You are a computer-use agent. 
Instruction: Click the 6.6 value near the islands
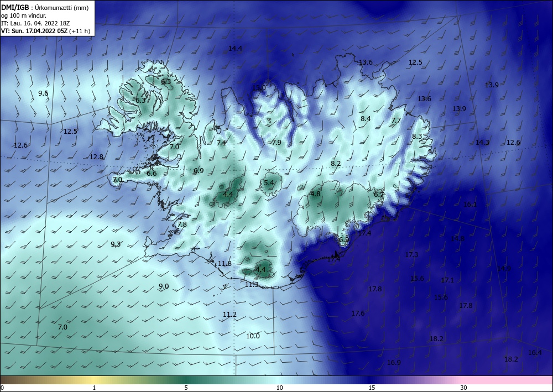pyautogui.click(x=152, y=174)
